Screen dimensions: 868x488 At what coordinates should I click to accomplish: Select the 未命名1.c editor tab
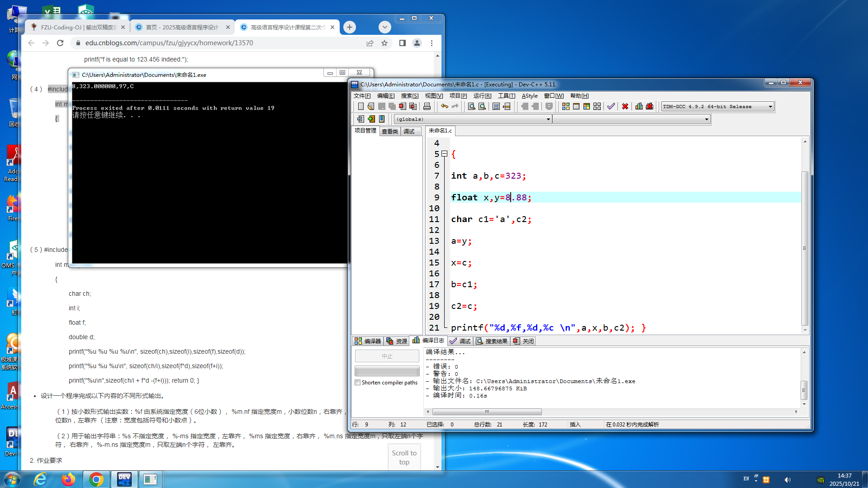pos(440,131)
